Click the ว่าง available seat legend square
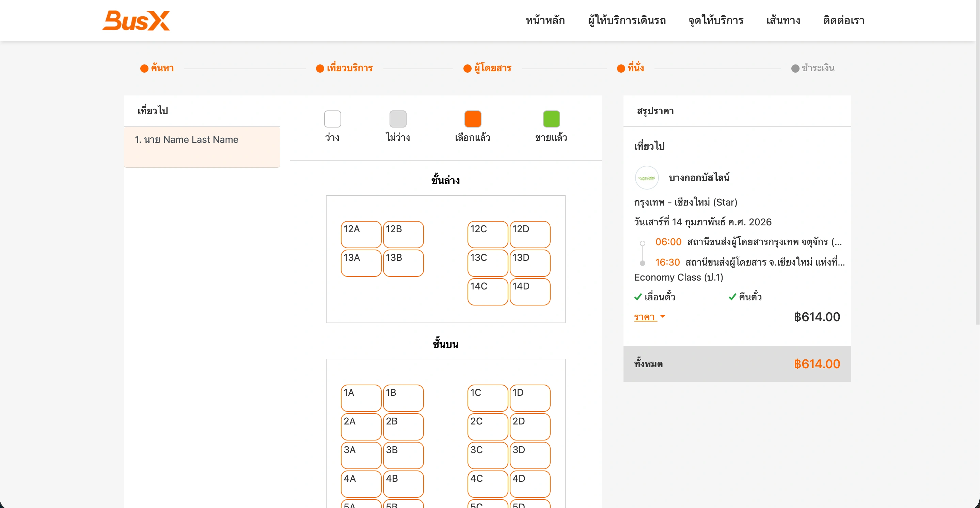This screenshot has height=508, width=980. point(332,119)
